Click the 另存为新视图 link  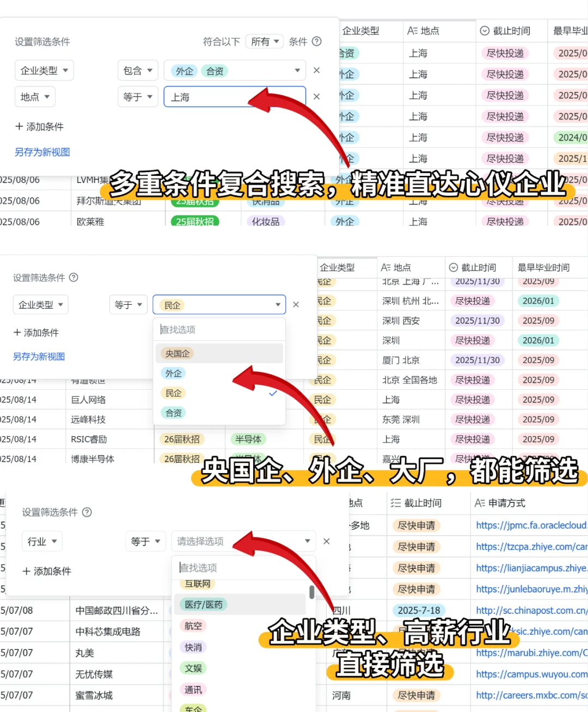click(x=41, y=152)
